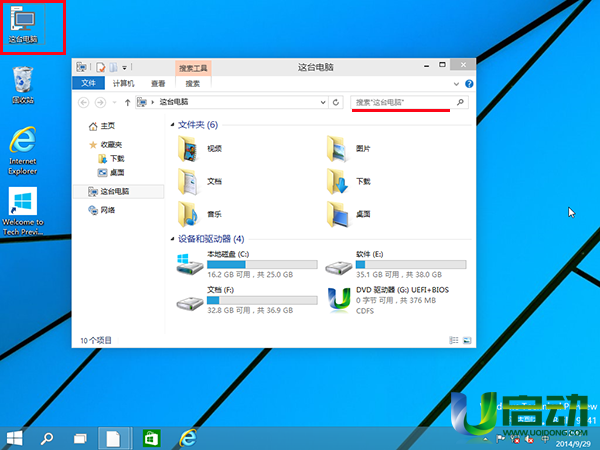Screen dimensions: 600x450
Task: Launch Internet Explorer desktop shortcut
Action: 23,151
